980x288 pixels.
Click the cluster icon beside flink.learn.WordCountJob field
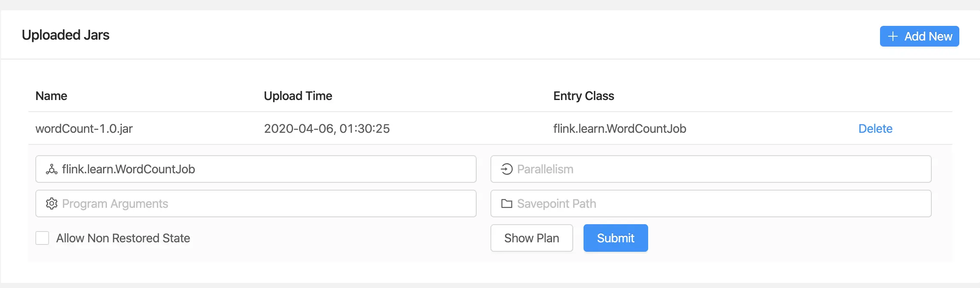[x=52, y=169]
